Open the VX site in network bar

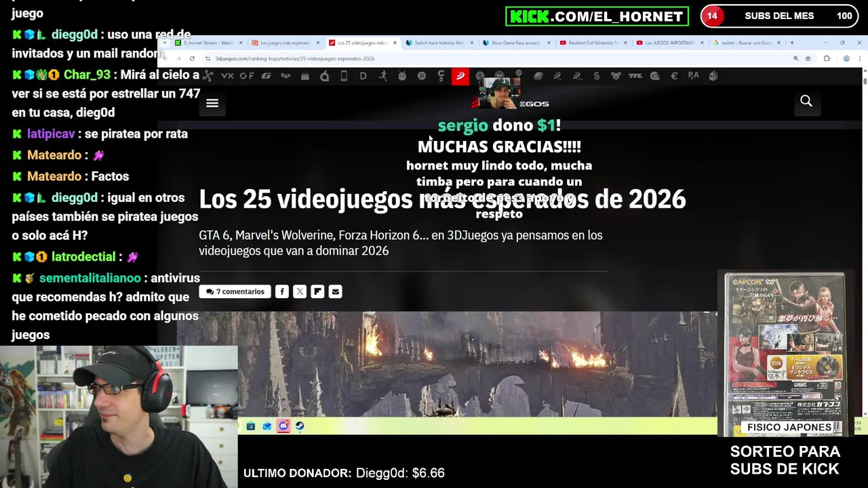click(227, 76)
